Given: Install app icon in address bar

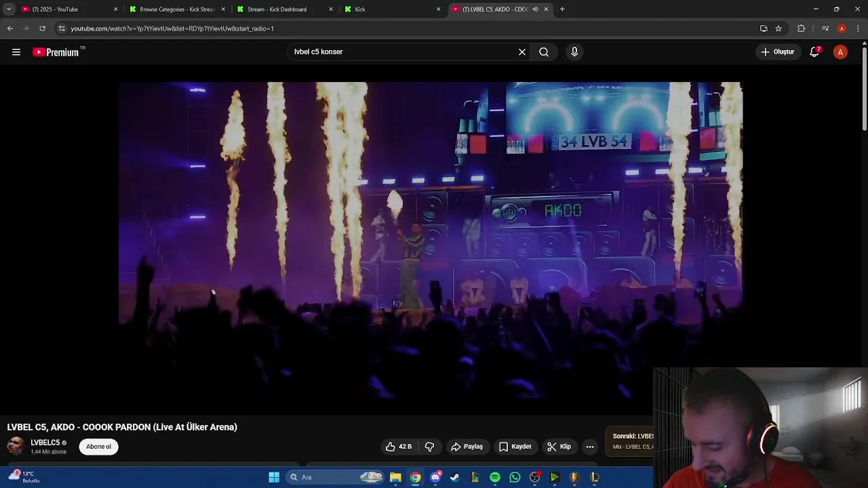Looking at the screenshot, I should pyautogui.click(x=764, y=28).
